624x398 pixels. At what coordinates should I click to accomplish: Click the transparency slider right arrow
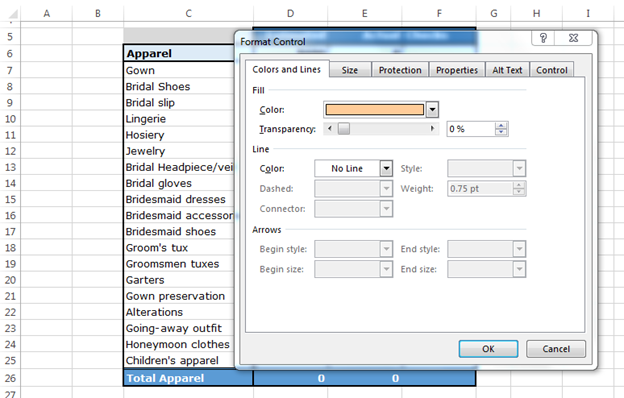[x=433, y=129]
